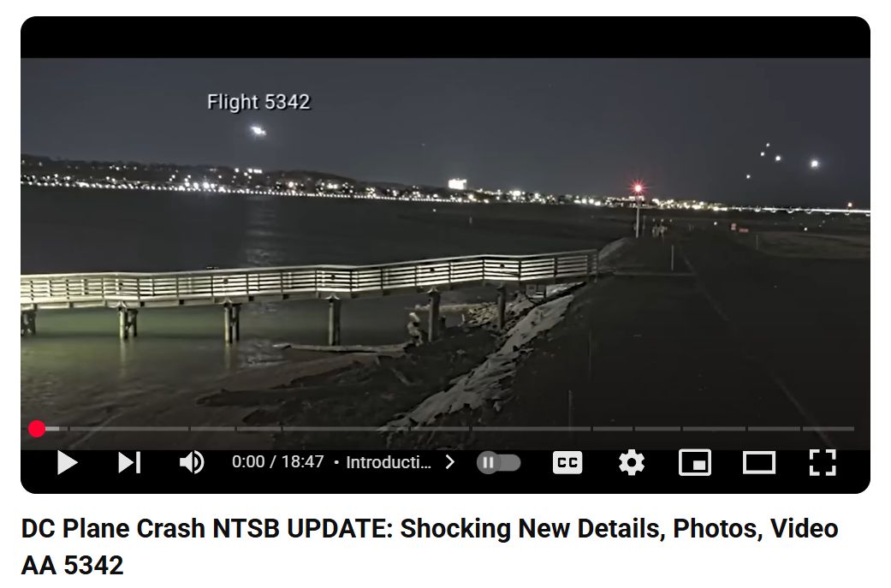This screenshot has width=891, height=588.
Task: Enable theater mode view
Action: pos(759,462)
